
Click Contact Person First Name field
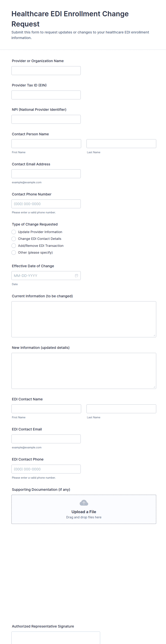pos(46,144)
